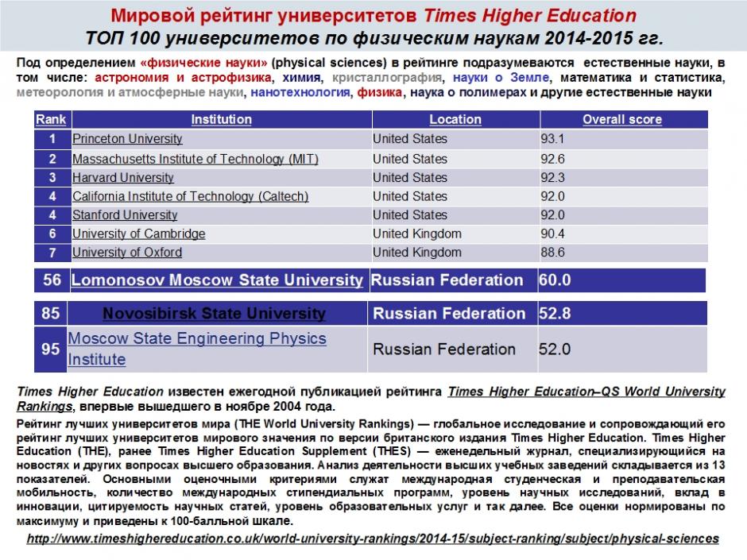Click the Institution column header
Viewport: 747px width, 560px height.
coord(222,119)
